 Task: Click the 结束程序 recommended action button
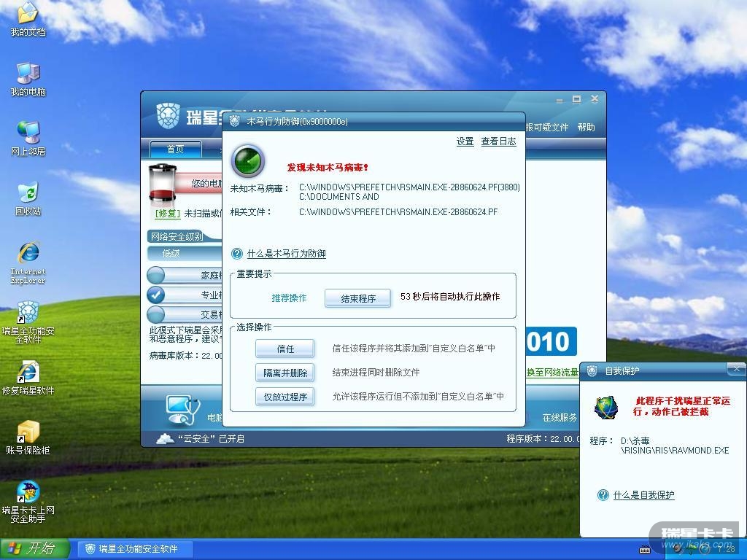357,298
